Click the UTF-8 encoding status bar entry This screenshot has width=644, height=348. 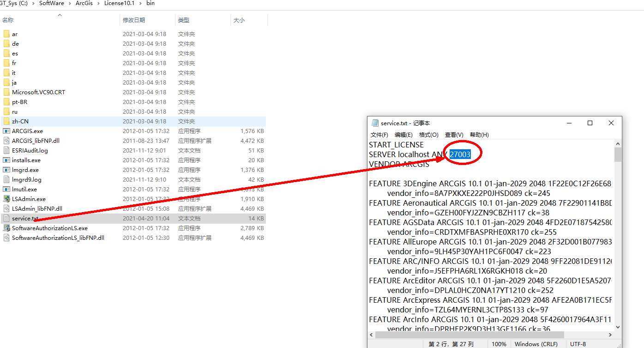point(578,344)
